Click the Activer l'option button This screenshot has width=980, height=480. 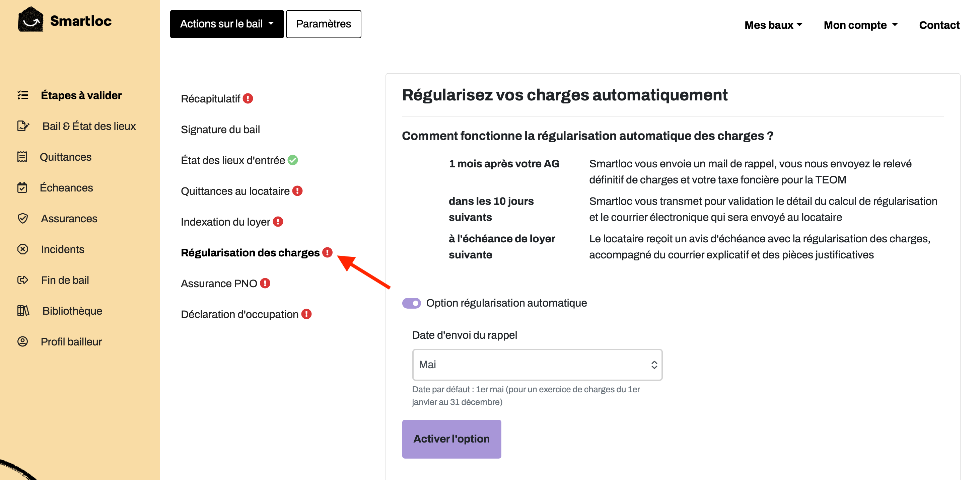451,439
